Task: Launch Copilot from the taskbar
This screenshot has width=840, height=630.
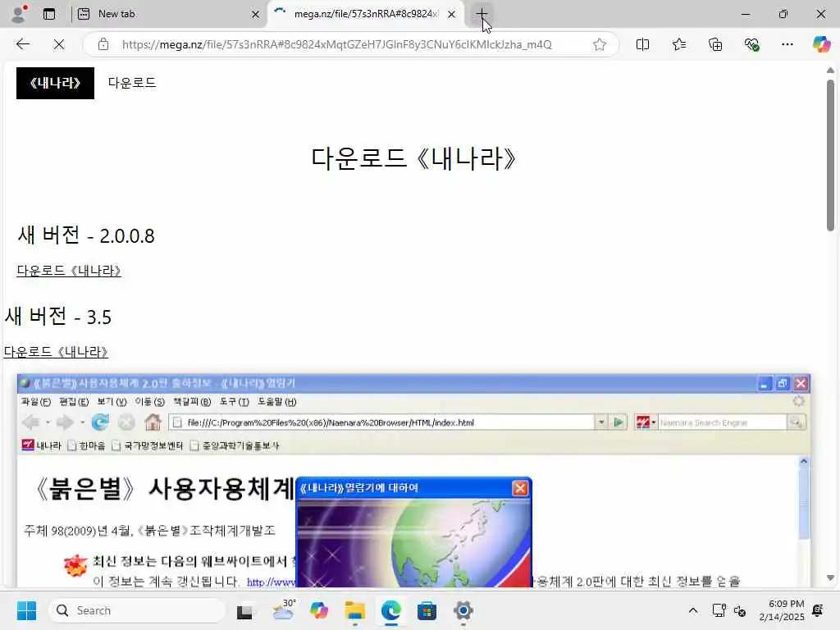Action: pos(319,610)
